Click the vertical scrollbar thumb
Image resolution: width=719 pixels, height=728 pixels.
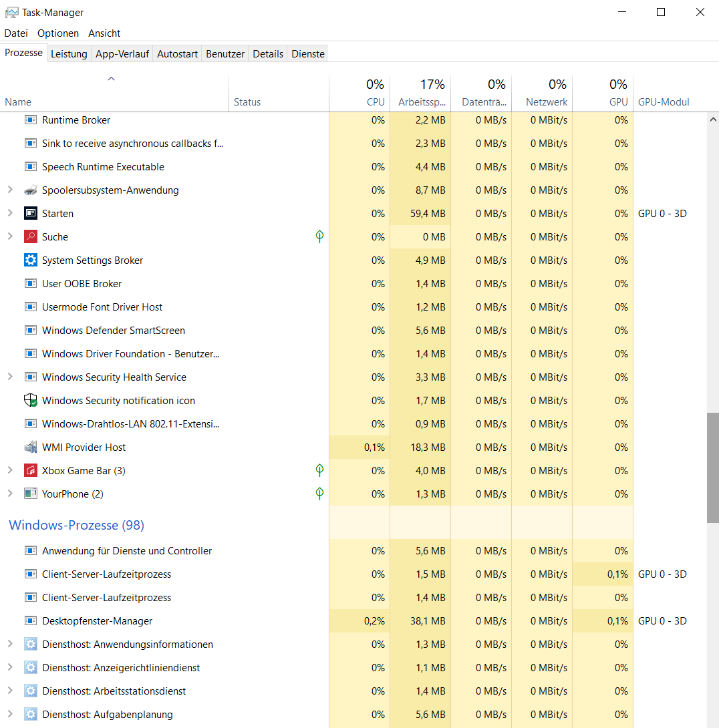point(712,468)
